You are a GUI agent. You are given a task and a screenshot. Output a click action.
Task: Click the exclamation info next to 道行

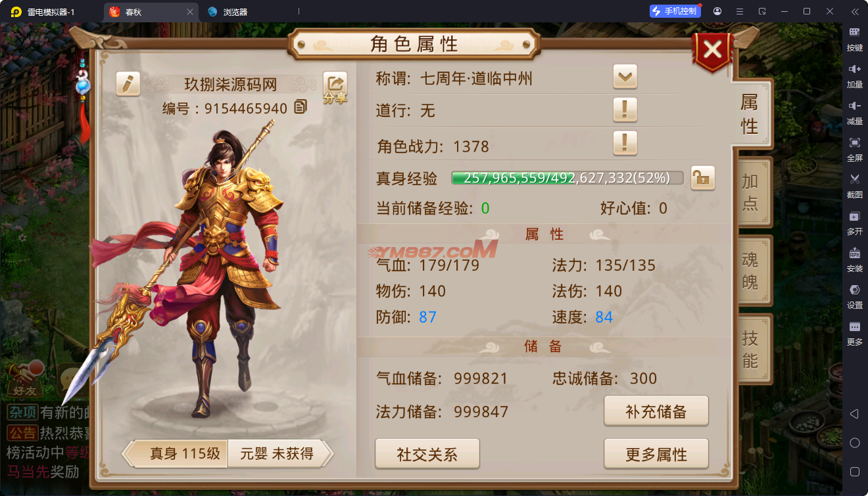tap(625, 110)
